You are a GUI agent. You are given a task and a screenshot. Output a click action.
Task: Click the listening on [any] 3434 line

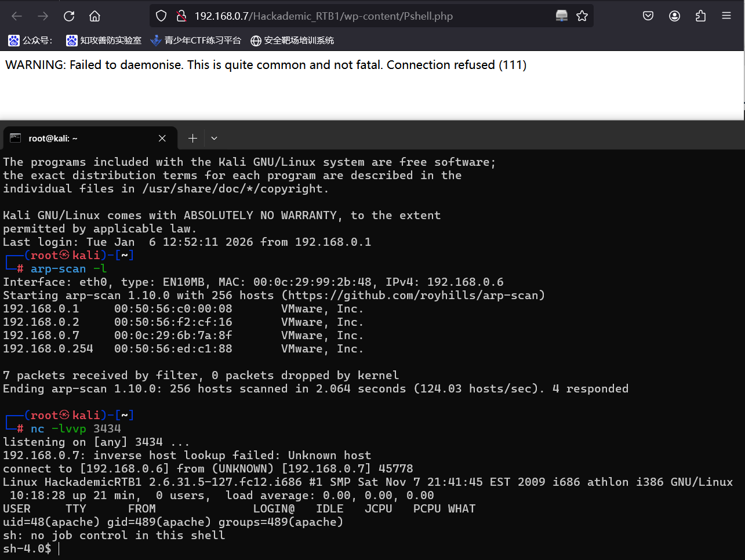click(96, 442)
